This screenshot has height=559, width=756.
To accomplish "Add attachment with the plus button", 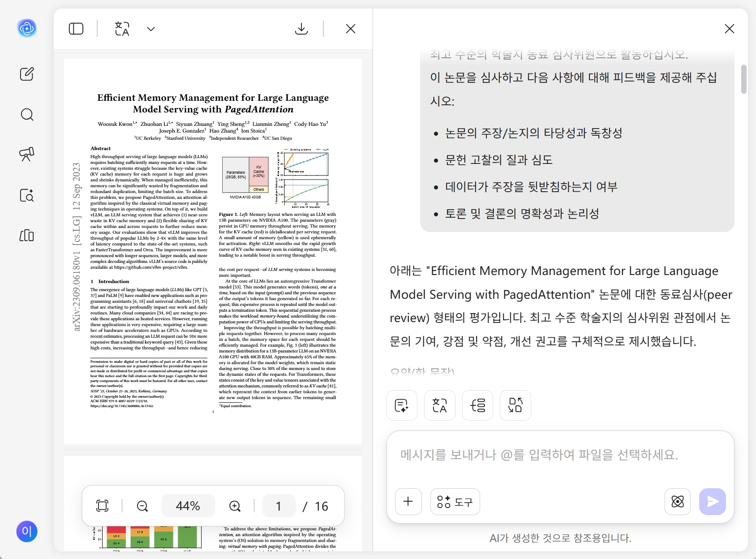I will pos(408,502).
